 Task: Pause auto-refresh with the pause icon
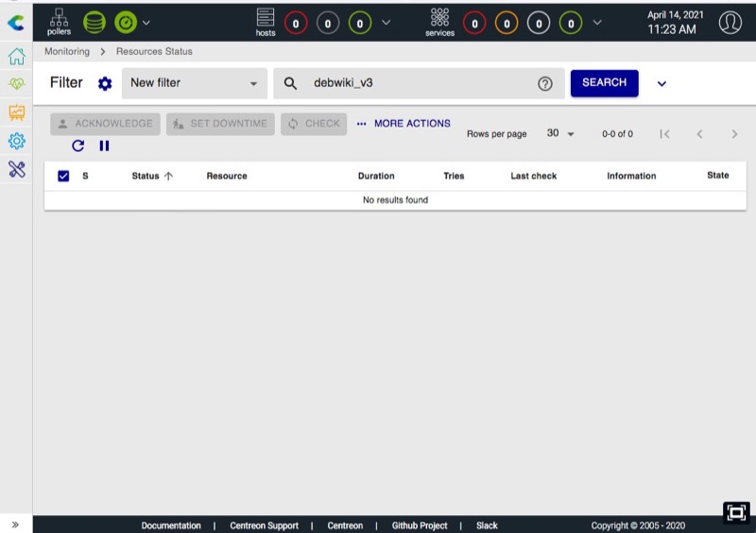(104, 146)
